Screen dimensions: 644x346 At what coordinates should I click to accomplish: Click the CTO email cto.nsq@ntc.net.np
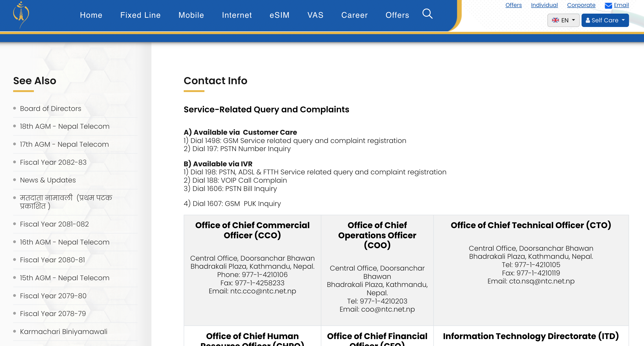pyautogui.click(x=542, y=281)
